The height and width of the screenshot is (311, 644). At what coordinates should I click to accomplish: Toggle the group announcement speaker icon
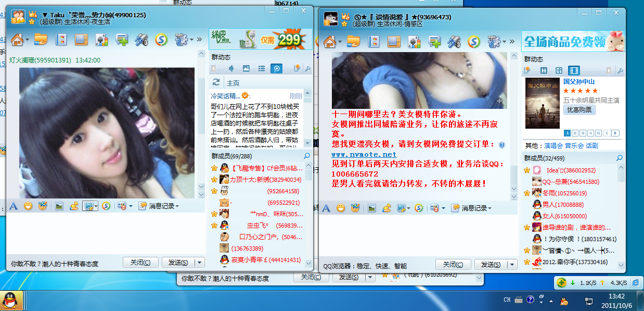(x=231, y=68)
